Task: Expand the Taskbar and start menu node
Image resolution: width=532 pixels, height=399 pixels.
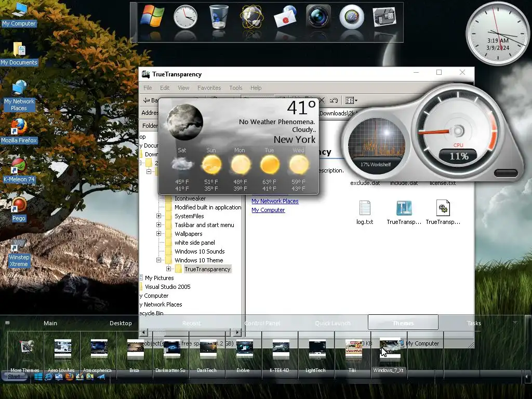Action: tap(158, 225)
